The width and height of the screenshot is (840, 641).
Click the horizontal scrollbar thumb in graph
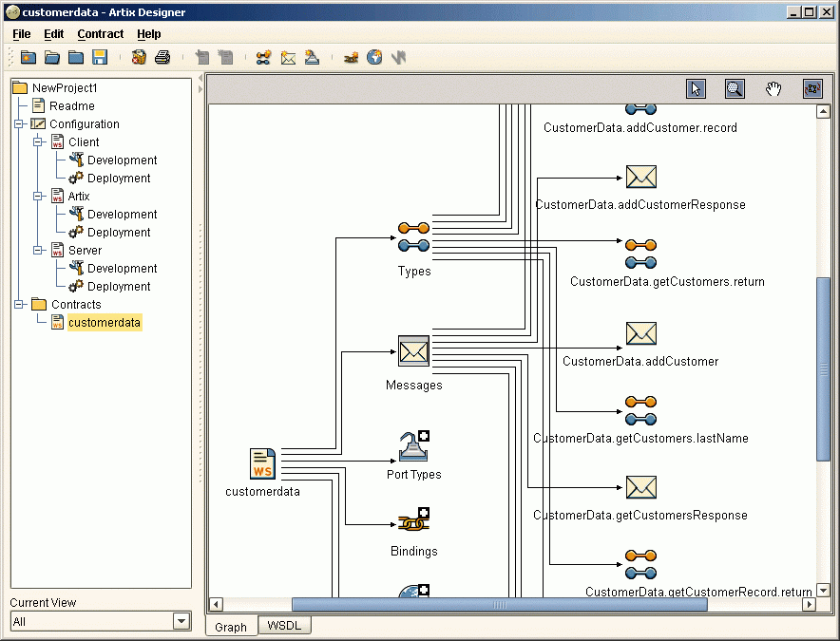[499, 605]
